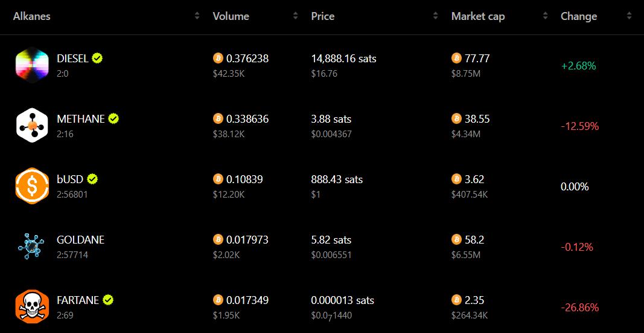Click the METHANE molecule token icon
Viewport: 644px width, 333px height.
coord(32,125)
